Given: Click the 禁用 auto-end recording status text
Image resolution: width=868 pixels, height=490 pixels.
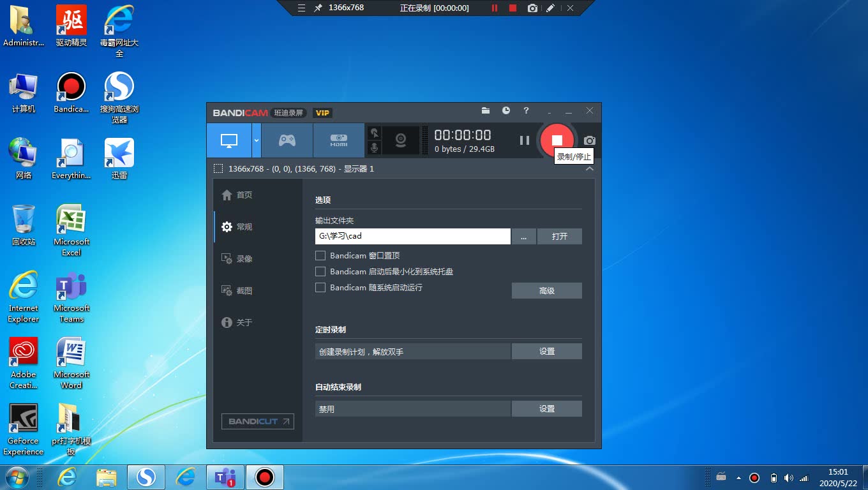Looking at the screenshot, I should [327, 409].
